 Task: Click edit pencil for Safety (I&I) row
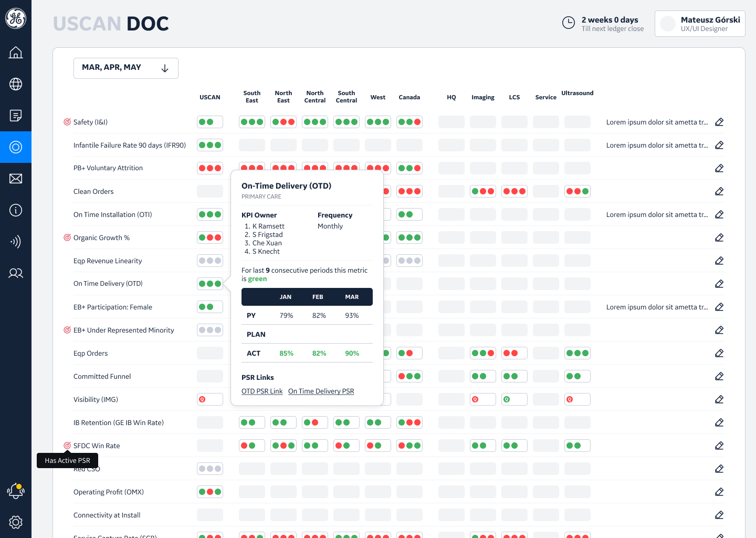719,122
